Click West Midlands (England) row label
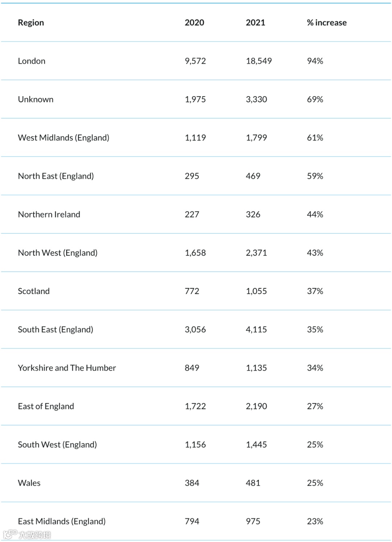This screenshot has width=392, height=542. pyautogui.click(x=64, y=138)
